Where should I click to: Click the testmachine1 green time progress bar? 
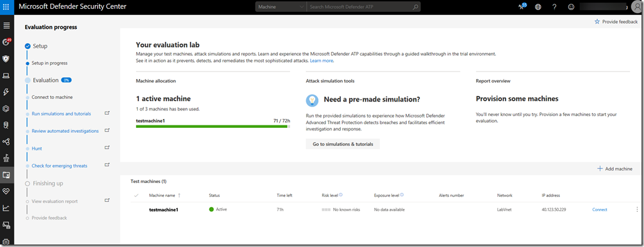click(x=213, y=127)
